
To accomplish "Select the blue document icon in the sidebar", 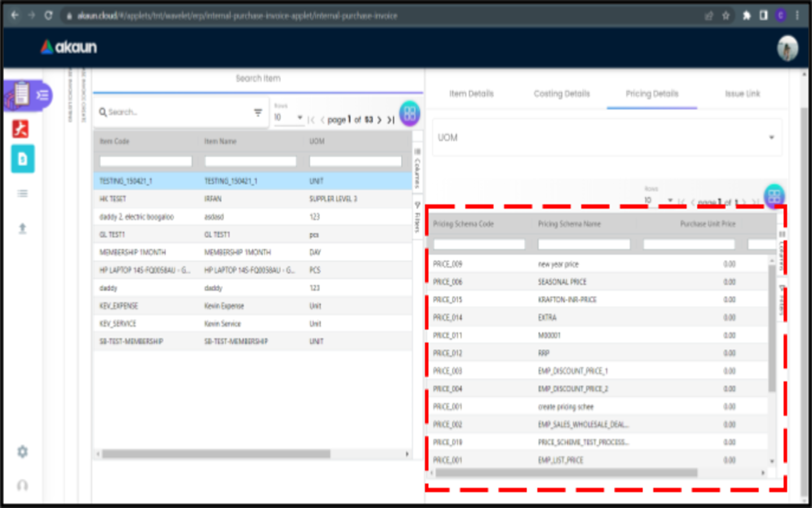I will 23,159.
